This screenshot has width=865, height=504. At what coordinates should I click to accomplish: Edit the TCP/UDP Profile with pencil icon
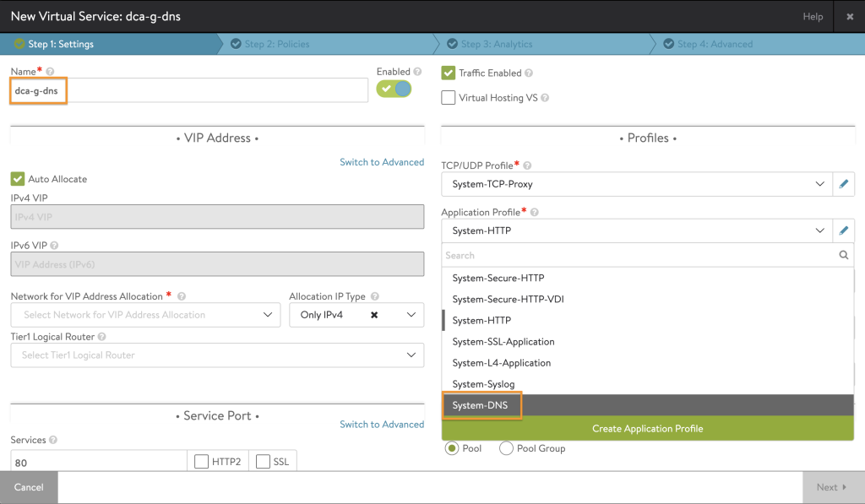tap(844, 184)
